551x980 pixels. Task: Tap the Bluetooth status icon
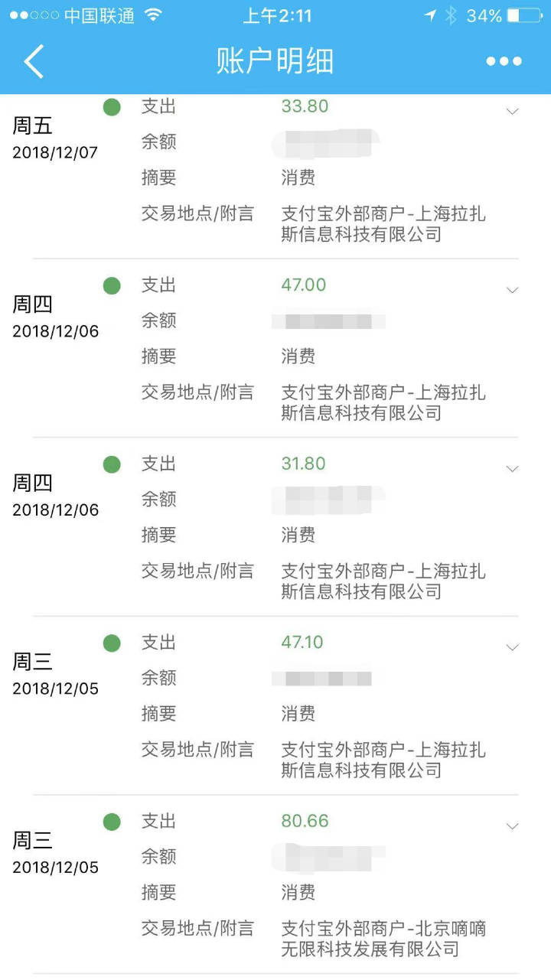452,15
